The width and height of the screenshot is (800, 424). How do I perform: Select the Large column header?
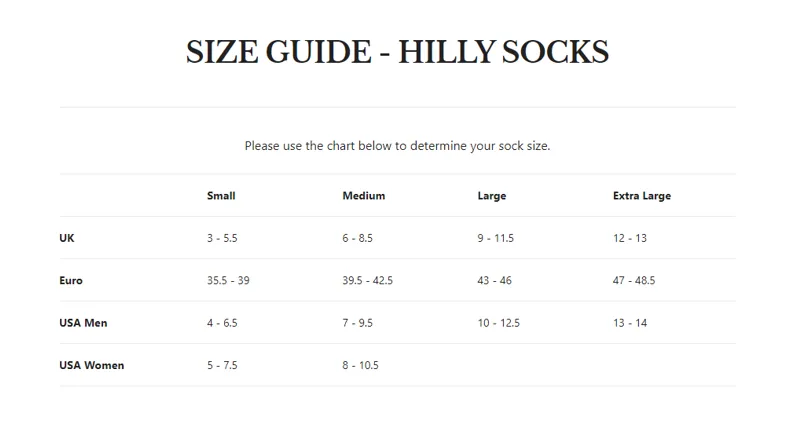point(492,196)
